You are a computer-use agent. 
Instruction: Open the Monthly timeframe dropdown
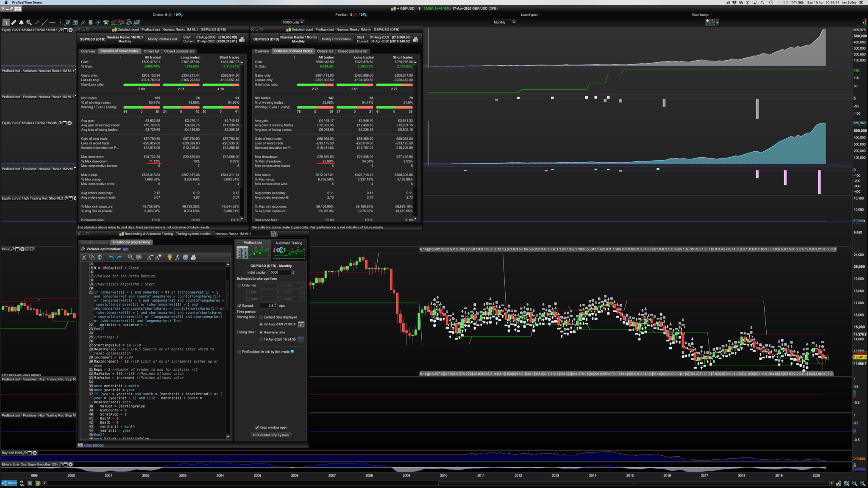[514, 22]
